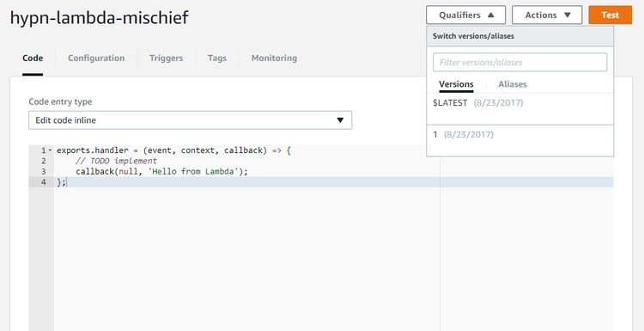This screenshot has height=331, width=644.
Task: Focus the Filter versions/aliases field
Action: (520, 63)
